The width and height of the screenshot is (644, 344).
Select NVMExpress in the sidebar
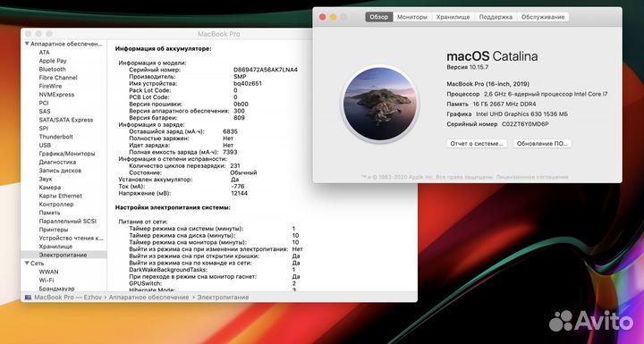click(56, 95)
